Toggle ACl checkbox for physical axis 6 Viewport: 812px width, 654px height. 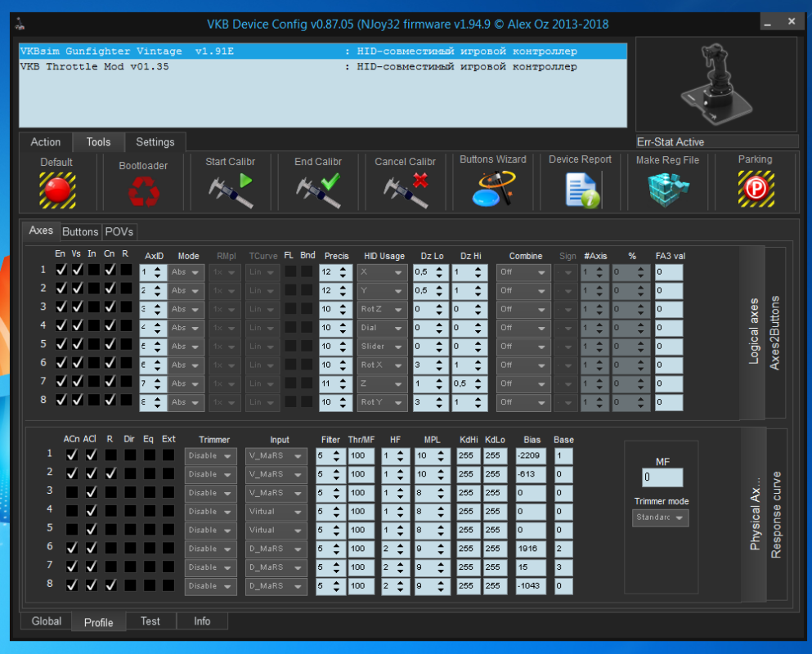(91, 548)
